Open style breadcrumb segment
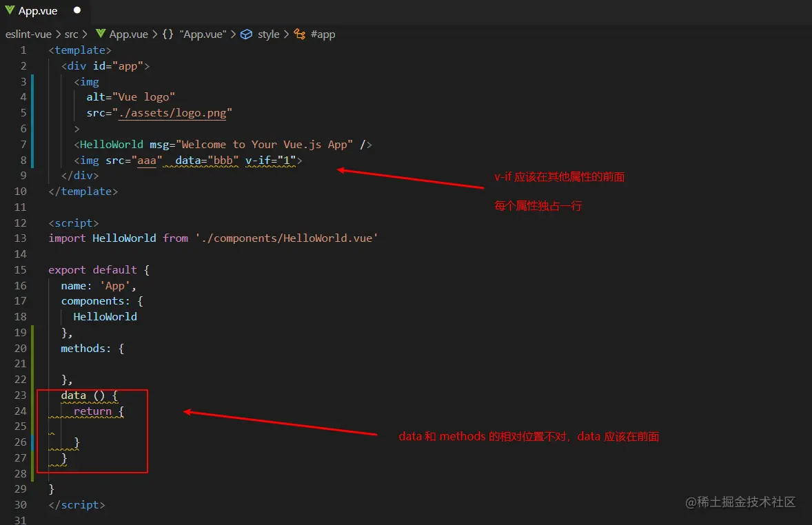This screenshot has width=812, height=525. click(x=268, y=34)
